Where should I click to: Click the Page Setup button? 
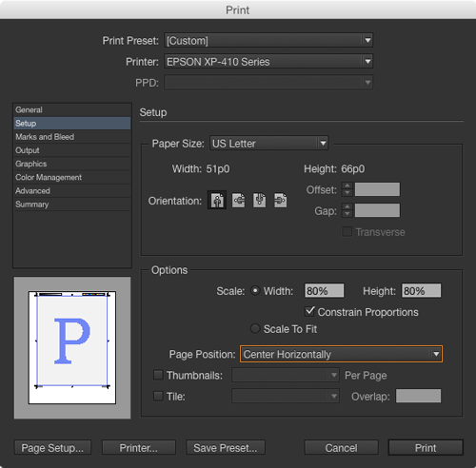(x=52, y=447)
